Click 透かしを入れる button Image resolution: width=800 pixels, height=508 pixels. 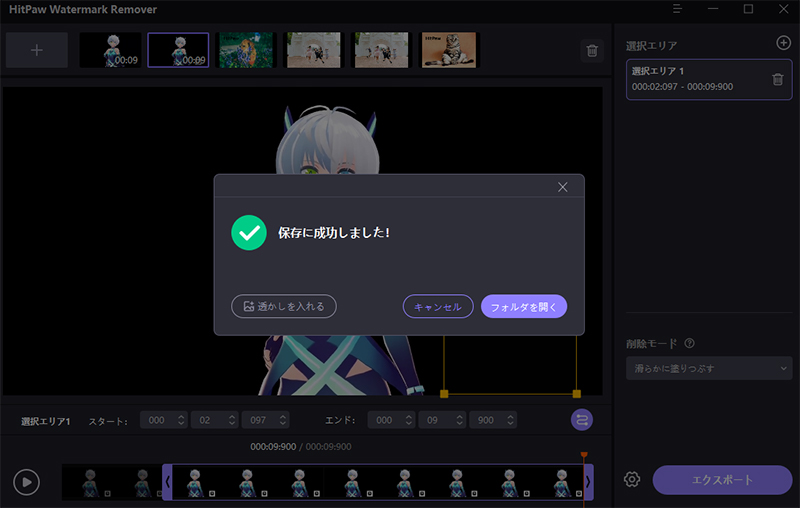click(284, 306)
